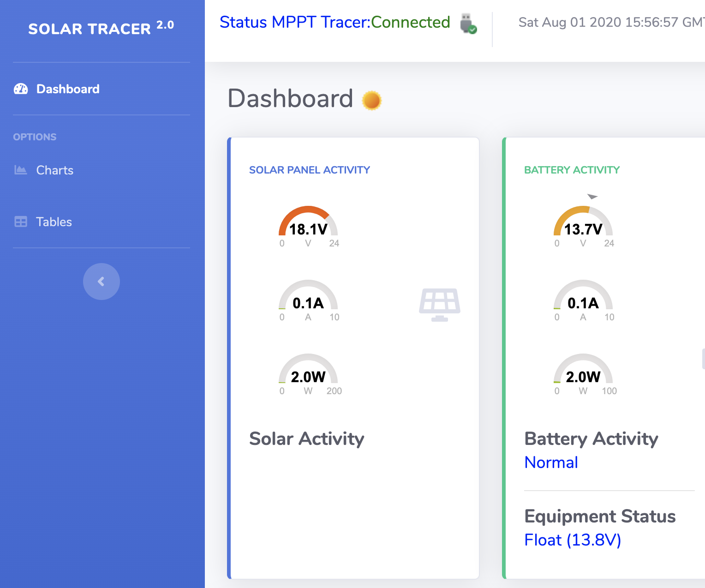Click the solar panel icon in Solar Panel Activity card
705x588 pixels.
pos(439,304)
